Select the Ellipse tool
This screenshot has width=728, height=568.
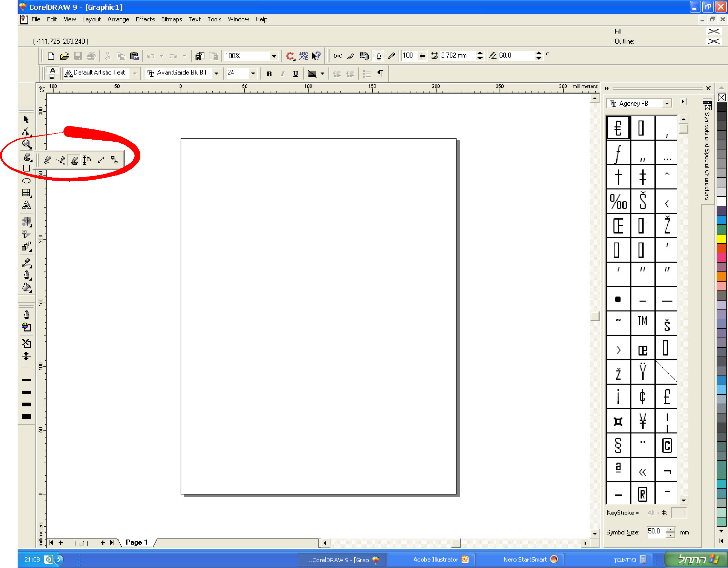point(26,180)
